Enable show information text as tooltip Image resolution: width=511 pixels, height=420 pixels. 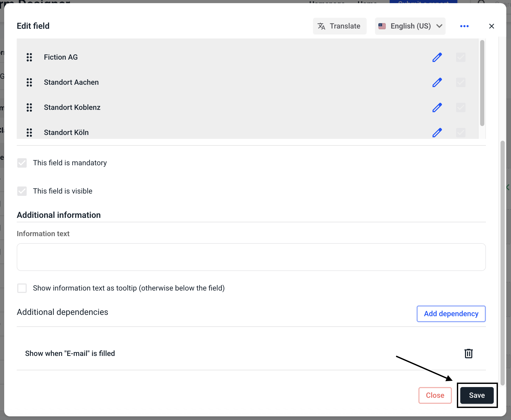tap(22, 288)
